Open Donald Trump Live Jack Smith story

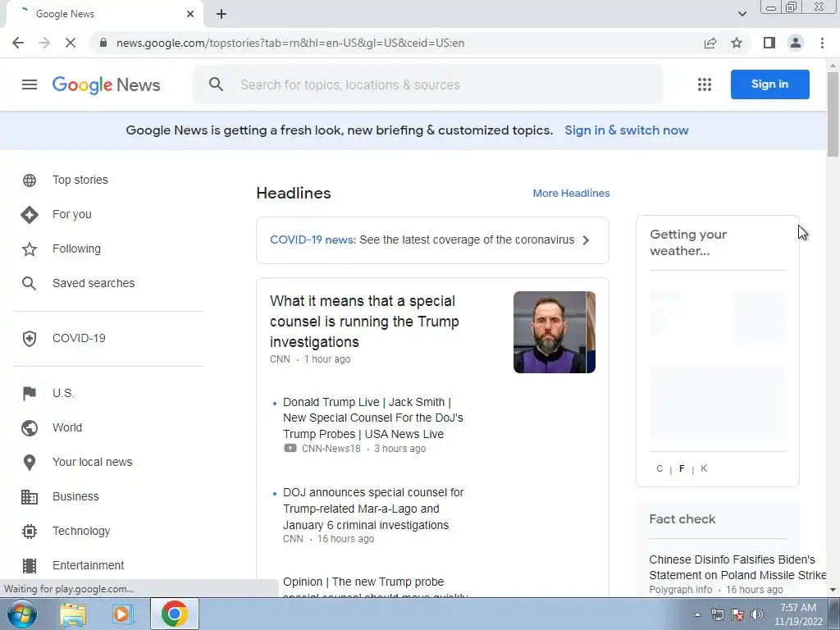point(373,418)
